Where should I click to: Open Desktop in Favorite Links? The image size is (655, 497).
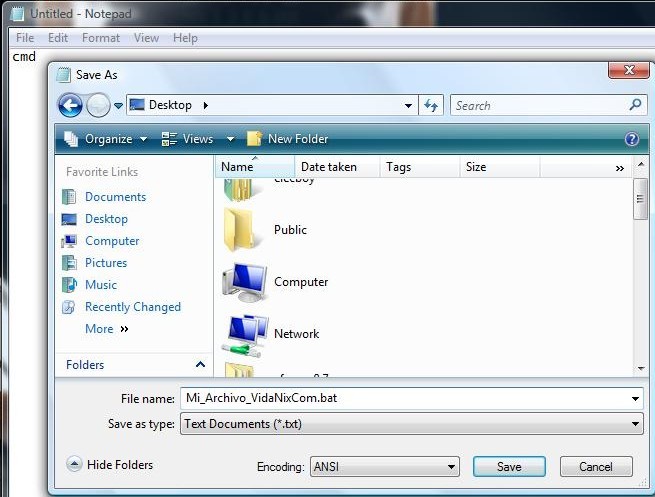[x=107, y=219]
